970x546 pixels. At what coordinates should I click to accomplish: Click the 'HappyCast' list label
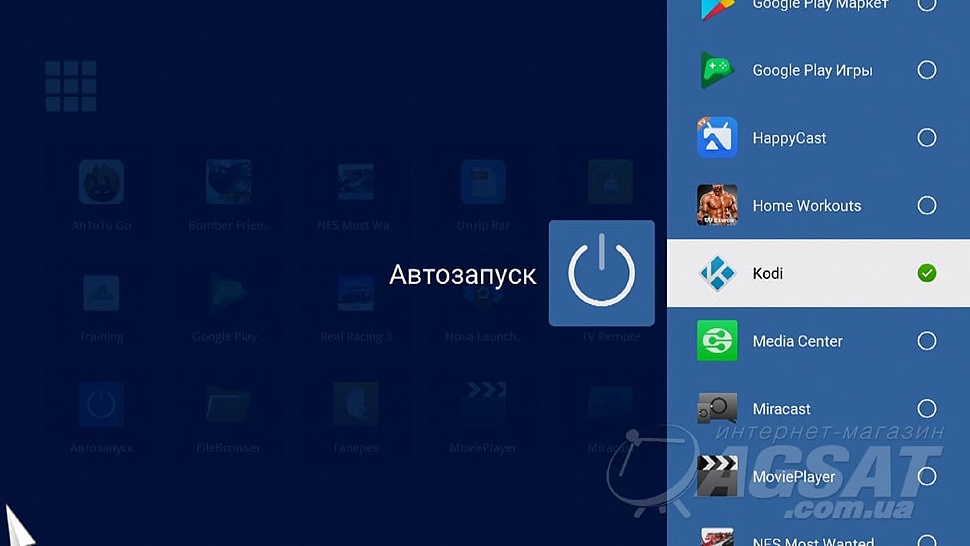click(x=789, y=138)
